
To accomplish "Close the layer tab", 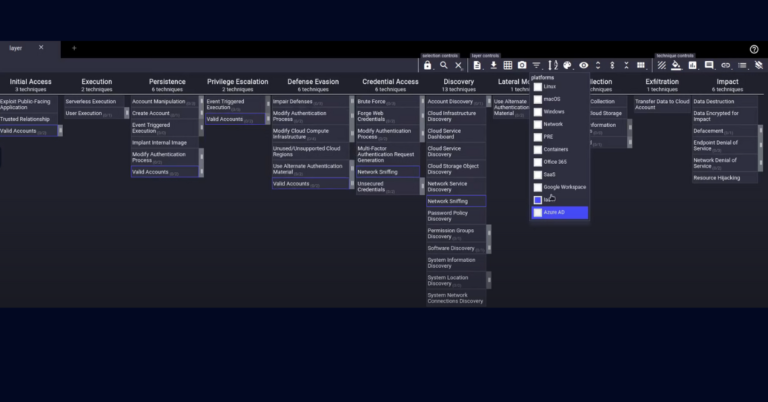I will 41,47.
